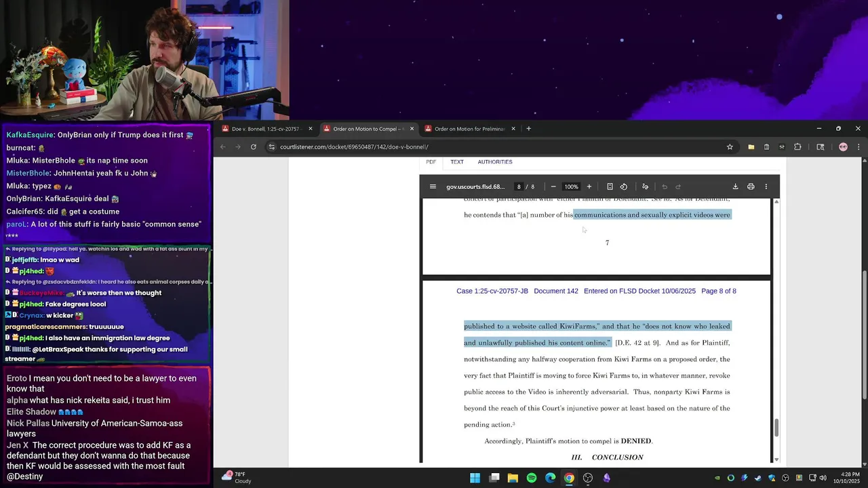Go back in browser history
868x488 pixels.
(222, 146)
